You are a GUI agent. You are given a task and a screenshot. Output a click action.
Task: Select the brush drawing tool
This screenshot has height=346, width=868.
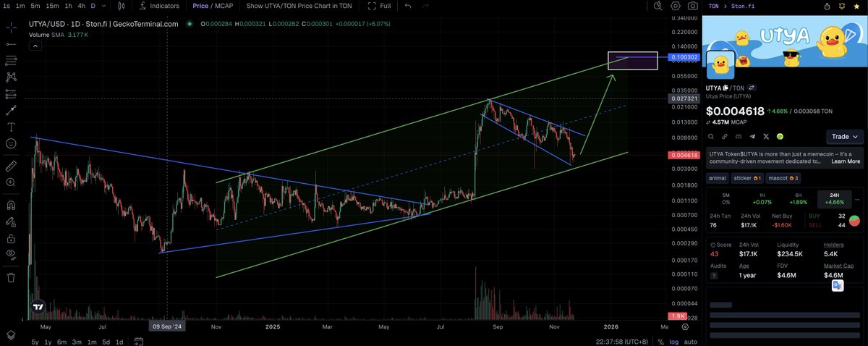(11, 110)
